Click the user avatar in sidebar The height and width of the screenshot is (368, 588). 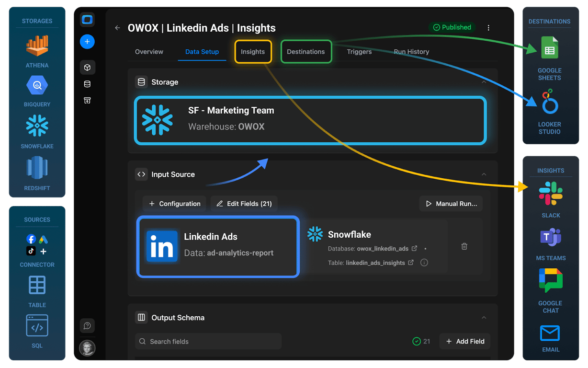(x=87, y=348)
